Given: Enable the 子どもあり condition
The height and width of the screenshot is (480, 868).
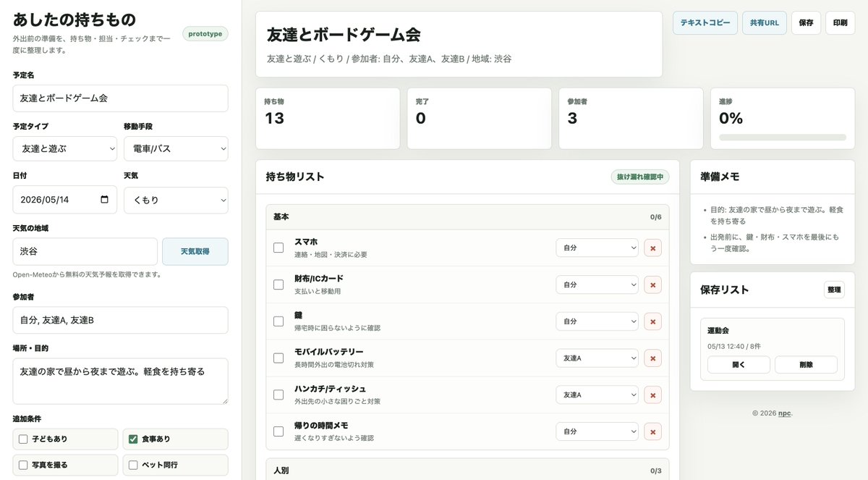Looking at the screenshot, I should pos(23,439).
